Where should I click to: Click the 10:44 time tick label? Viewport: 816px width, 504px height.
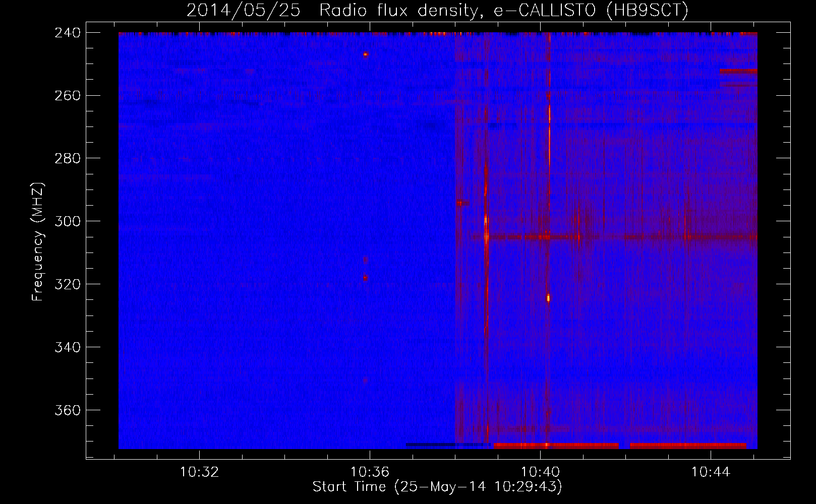711,472
